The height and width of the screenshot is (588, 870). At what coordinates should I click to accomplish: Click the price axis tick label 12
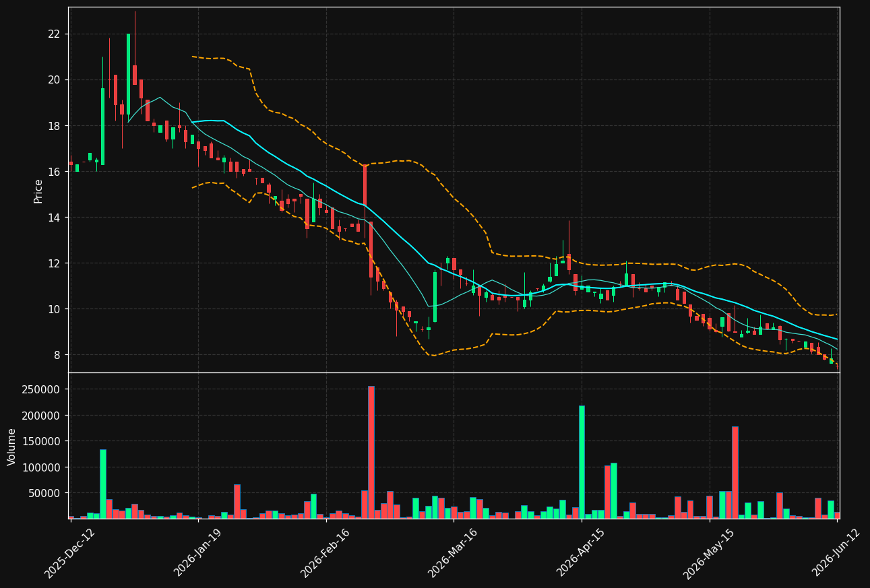(x=54, y=263)
